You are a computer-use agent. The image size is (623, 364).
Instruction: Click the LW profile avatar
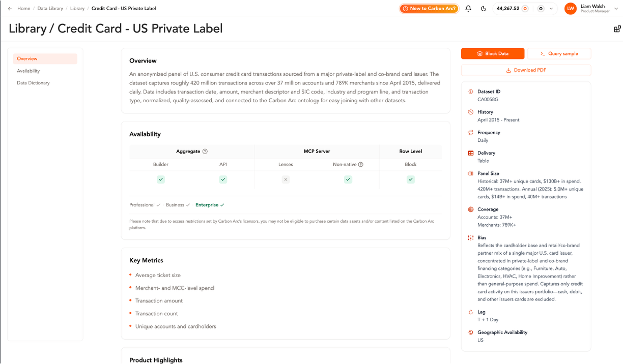571,9
